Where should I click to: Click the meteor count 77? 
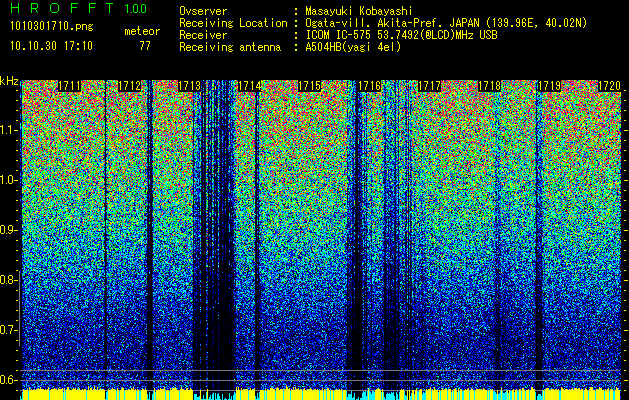click(145, 46)
